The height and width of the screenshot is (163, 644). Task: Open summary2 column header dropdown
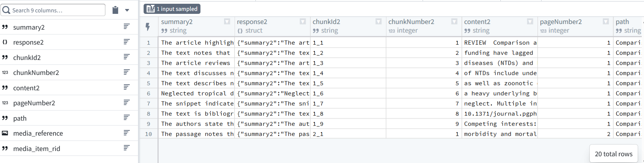pos(227,22)
